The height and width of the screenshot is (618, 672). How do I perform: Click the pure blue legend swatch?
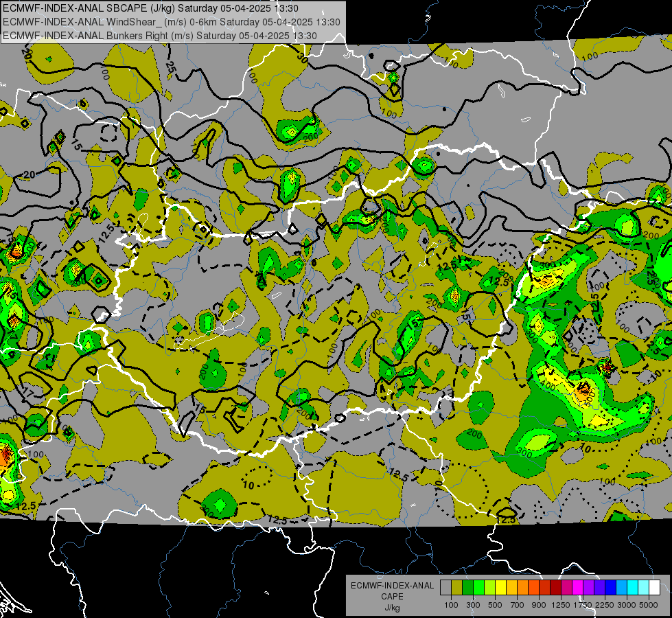tap(611, 588)
